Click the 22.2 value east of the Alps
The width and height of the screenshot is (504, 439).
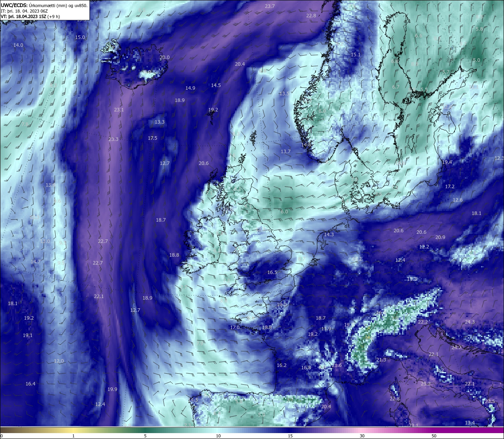point(422,322)
